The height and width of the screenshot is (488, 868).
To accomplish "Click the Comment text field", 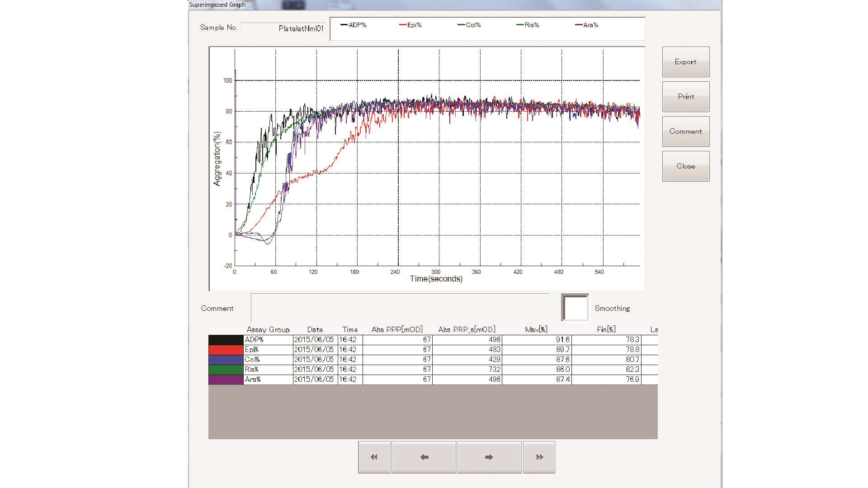I will tap(400, 308).
